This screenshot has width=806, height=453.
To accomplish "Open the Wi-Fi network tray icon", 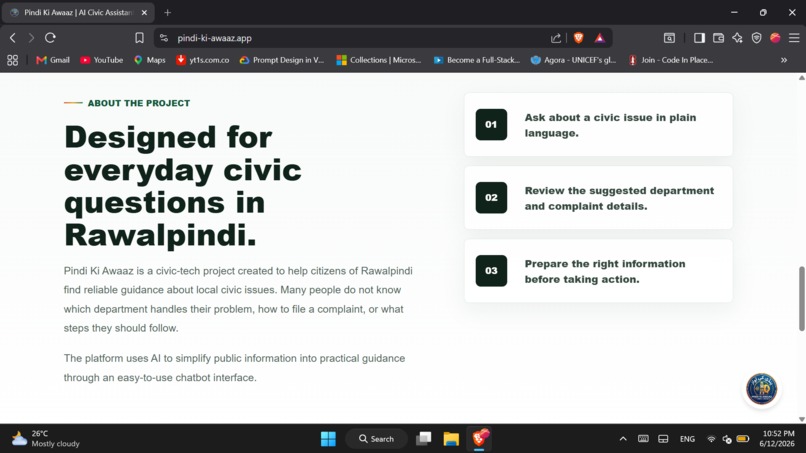I will click(x=711, y=439).
